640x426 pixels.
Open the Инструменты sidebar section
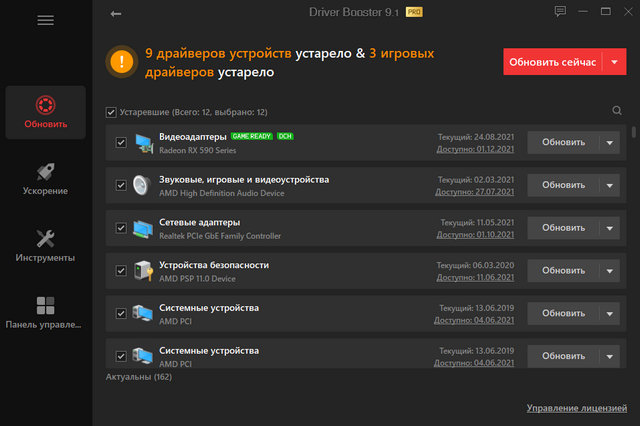(45, 245)
